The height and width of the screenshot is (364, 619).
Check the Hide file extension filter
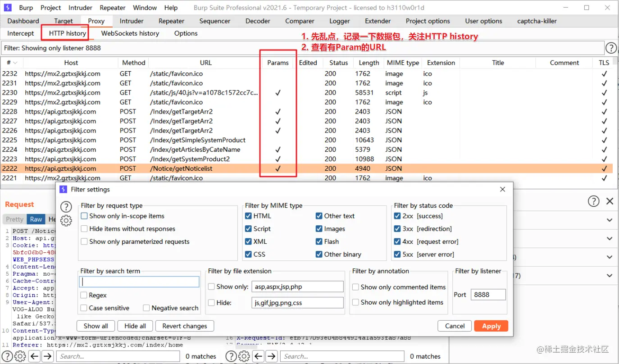(211, 303)
